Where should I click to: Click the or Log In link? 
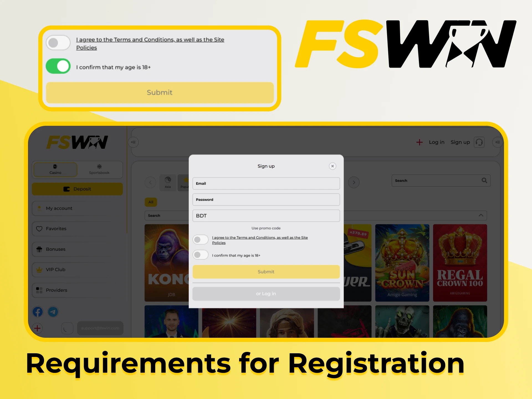(x=266, y=293)
